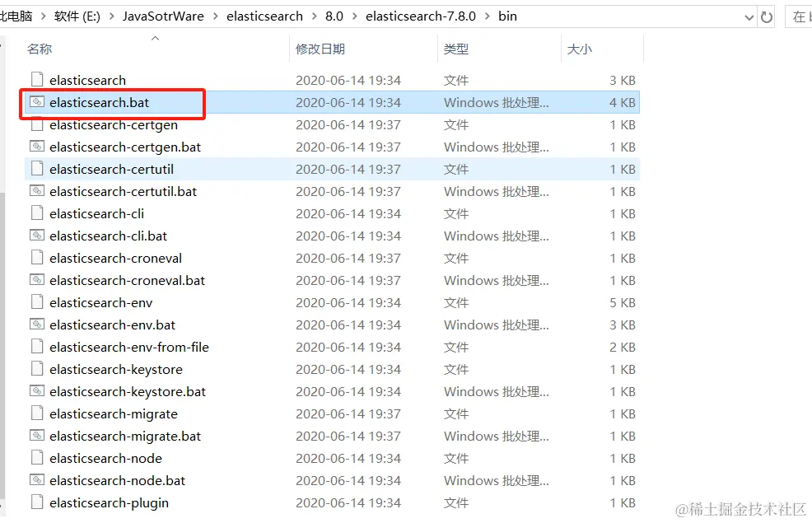This screenshot has height=523, width=812.
Task: Select the elasticsearch-migrate file name
Action: pyautogui.click(x=114, y=414)
